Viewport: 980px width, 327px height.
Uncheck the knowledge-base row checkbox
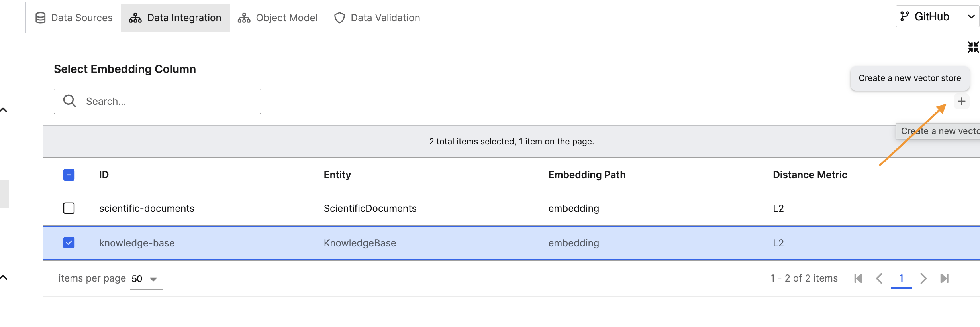69,243
